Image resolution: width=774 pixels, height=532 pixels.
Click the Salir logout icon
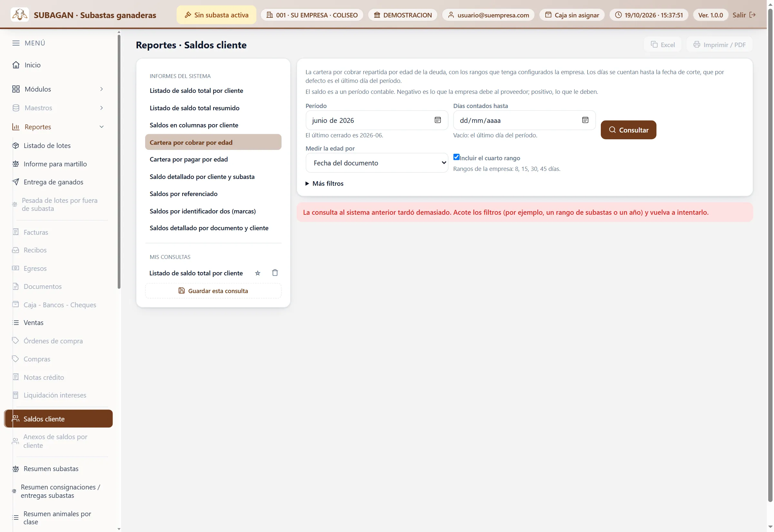(x=752, y=15)
